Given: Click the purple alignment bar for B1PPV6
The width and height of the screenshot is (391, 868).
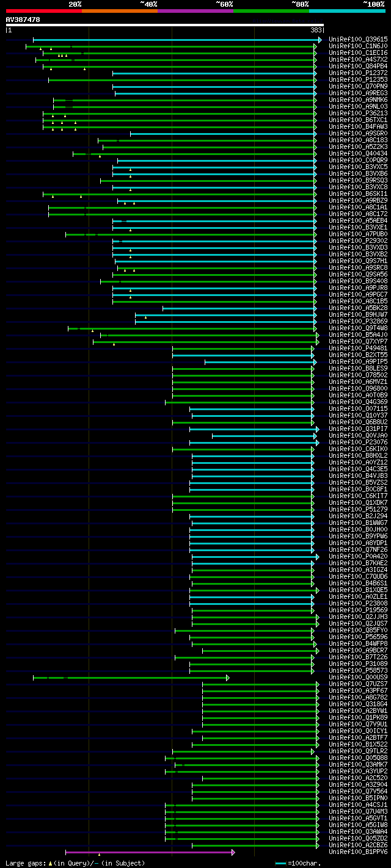Looking at the screenshot, I should (150, 852).
